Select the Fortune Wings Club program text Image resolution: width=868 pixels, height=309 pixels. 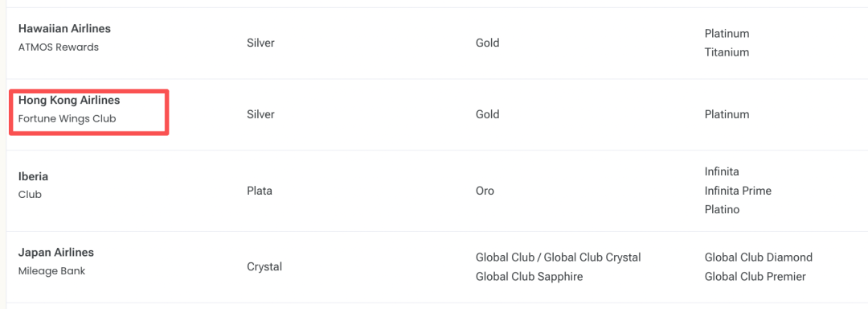pos(67,118)
